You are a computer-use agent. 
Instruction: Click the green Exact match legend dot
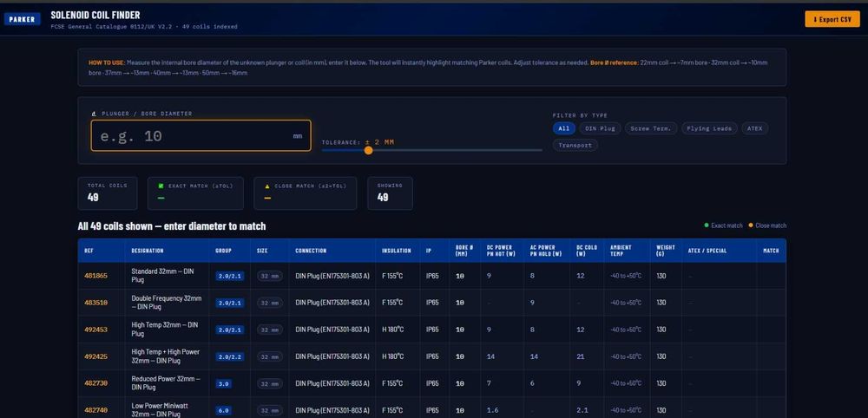(x=707, y=225)
